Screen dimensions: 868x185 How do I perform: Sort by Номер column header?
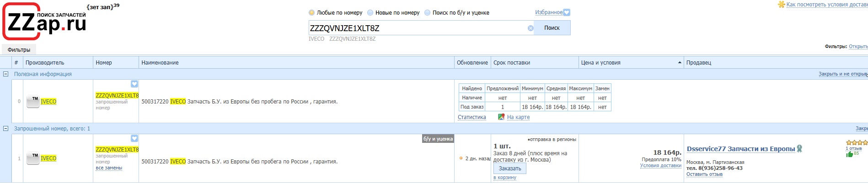pos(104,63)
